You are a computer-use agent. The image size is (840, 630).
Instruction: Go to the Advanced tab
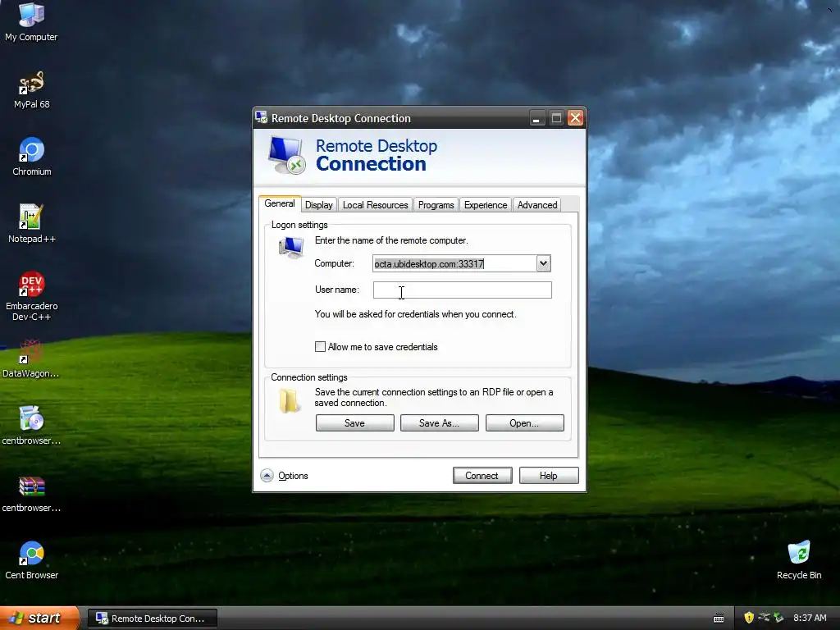[536, 204]
